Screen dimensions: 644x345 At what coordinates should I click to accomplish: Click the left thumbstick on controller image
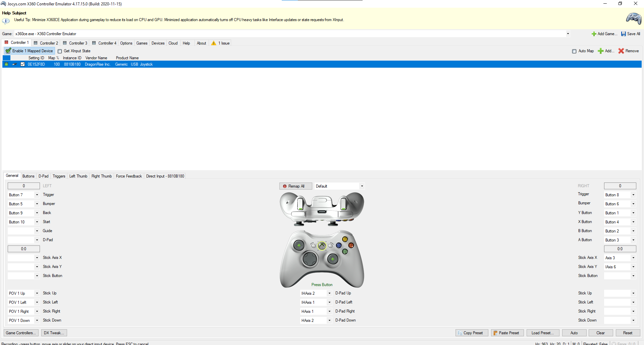click(299, 246)
